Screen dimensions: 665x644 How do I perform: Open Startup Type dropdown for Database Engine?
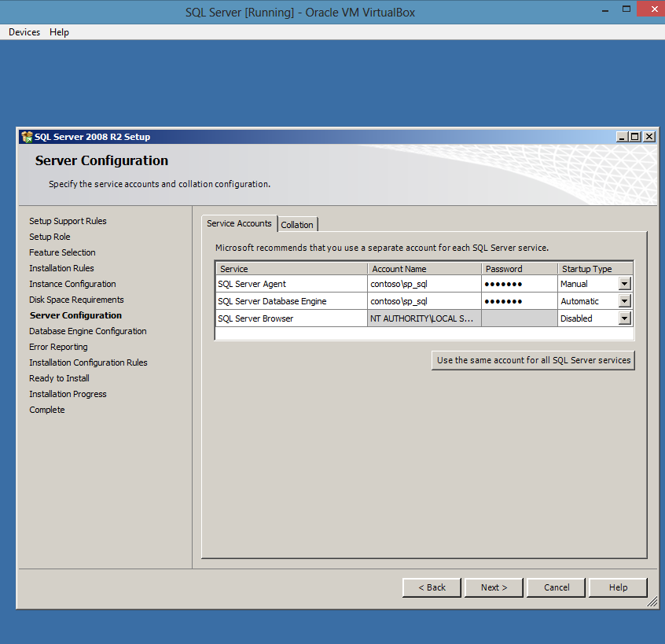[625, 300]
